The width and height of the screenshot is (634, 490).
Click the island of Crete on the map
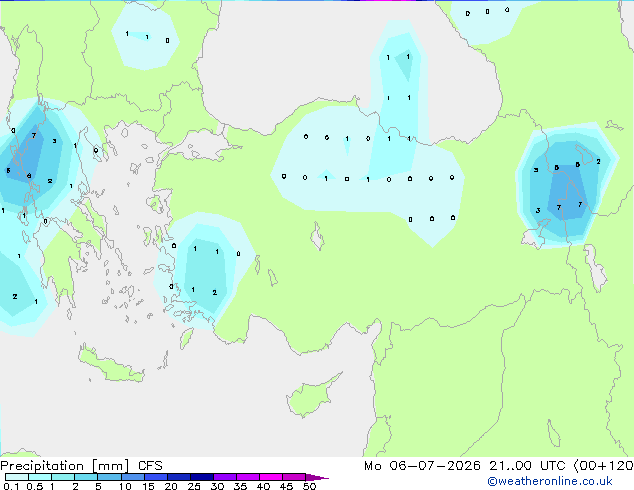click(110, 364)
